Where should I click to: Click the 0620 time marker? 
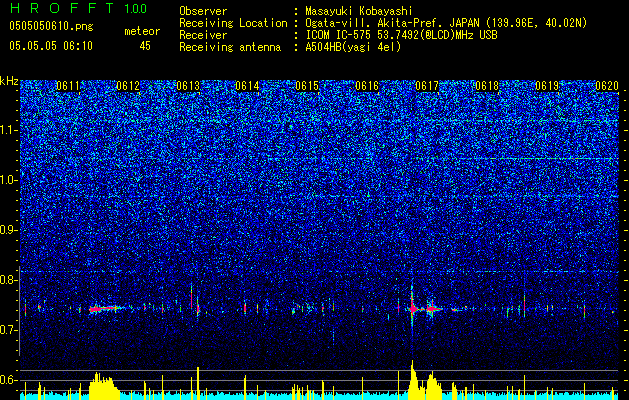607,86
